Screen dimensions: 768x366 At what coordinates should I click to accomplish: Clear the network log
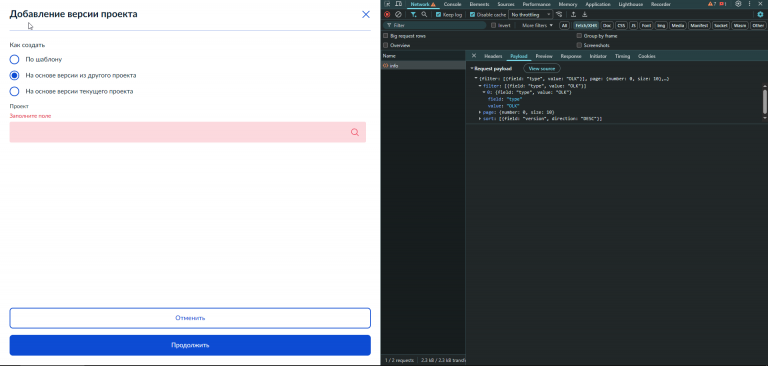398,15
